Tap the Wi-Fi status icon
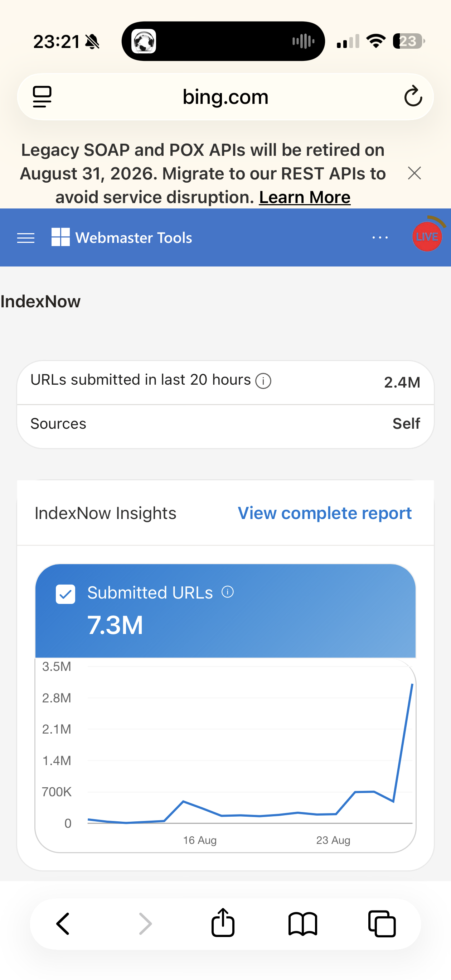Viewport: 451px width, 980px height. point(376,41)
